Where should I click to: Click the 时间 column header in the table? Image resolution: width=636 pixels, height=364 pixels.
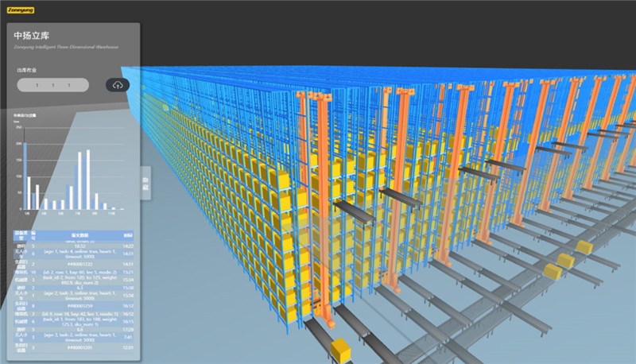click(128, 235)
